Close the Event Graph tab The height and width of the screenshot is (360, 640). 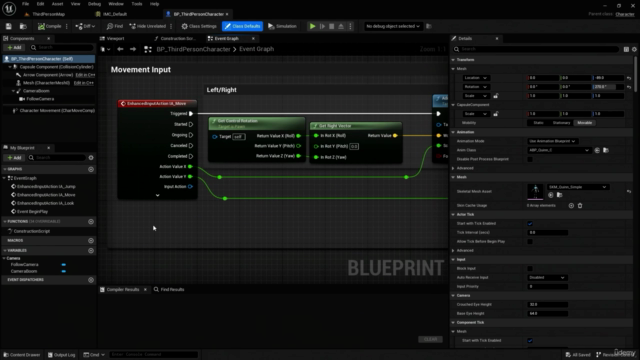(253, 38)
